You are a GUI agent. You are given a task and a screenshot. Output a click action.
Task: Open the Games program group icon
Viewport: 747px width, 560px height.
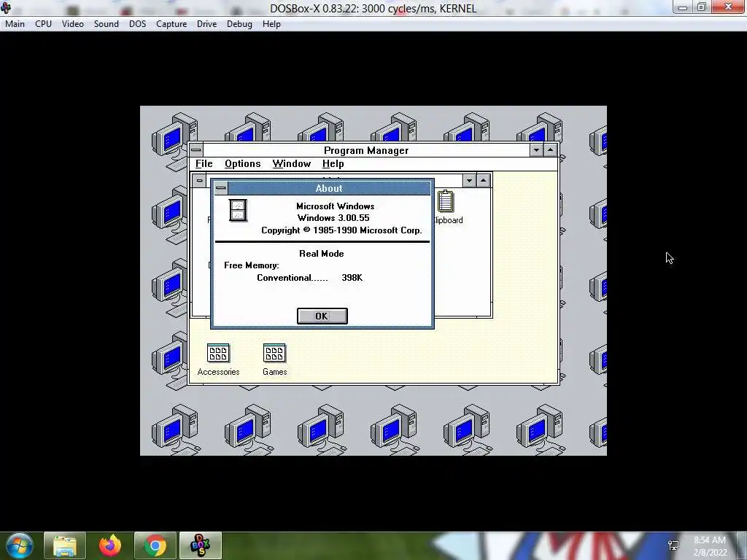pyautogui.click(x=274, y=359)
